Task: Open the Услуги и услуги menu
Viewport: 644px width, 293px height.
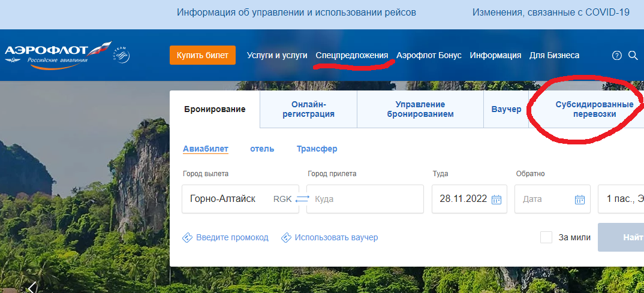Action: (277, 55)
